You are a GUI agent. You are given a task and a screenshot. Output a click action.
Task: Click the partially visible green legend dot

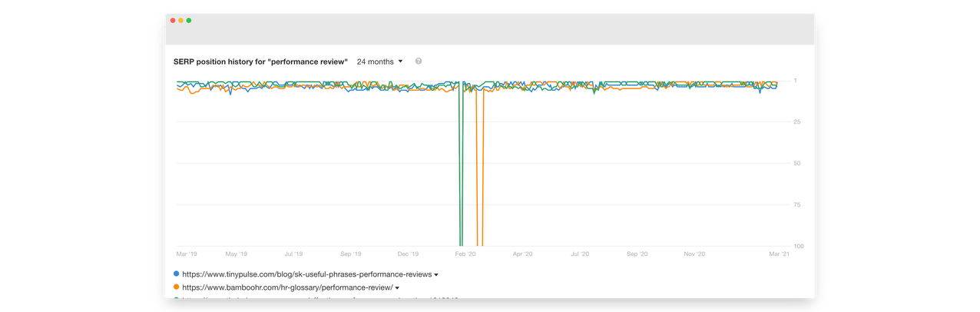point(177,297)
